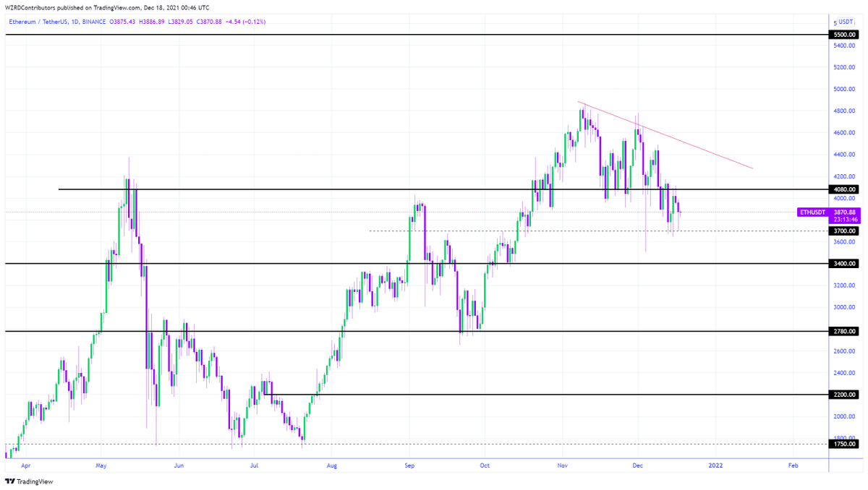Click the Jul label on time axis

pyautogui.click(x=254, y=466)
